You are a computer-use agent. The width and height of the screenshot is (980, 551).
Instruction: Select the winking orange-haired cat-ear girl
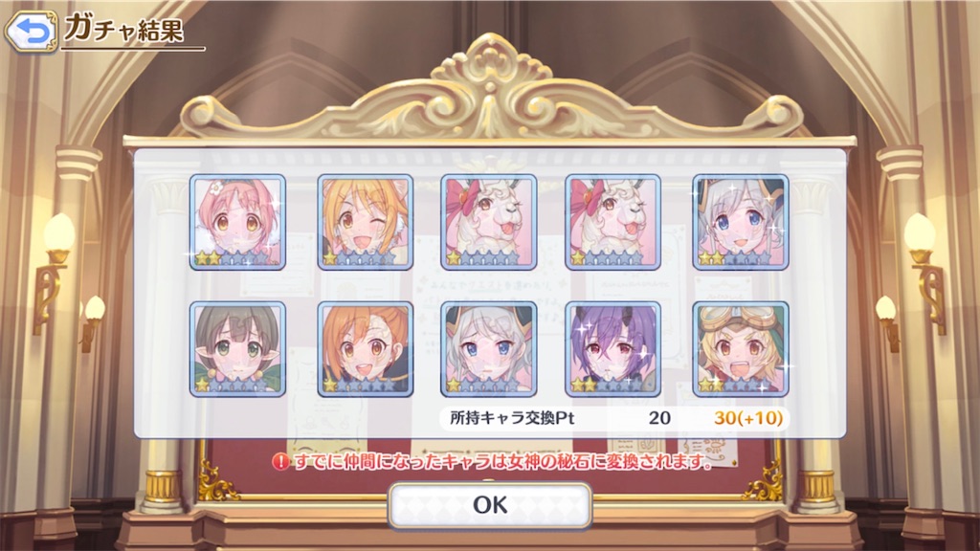[x=365, y=222]
